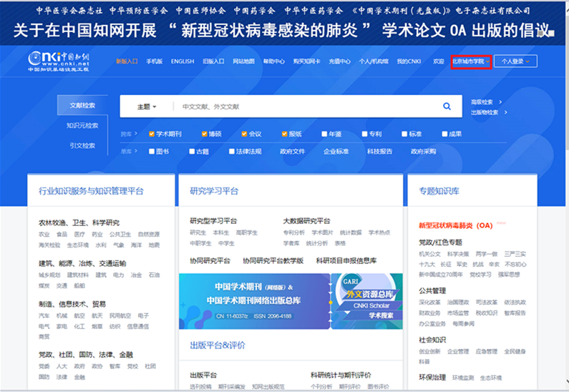Expand the 个人登录 dropdown
569x392 pixels.
pos(515,62)
